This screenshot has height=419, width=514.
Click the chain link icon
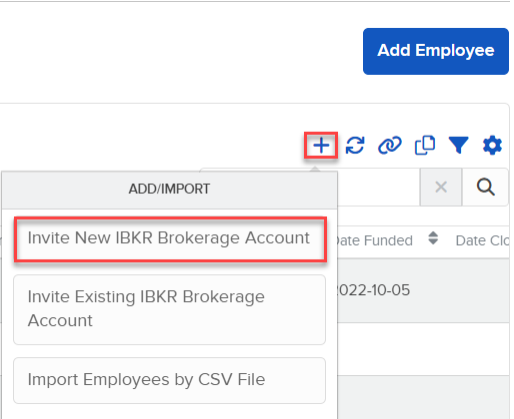pos(389,145)
